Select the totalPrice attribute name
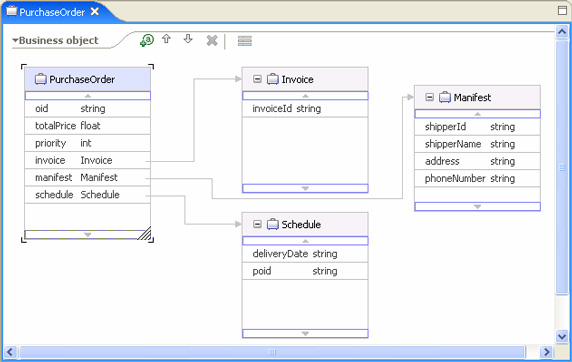Screen dimensions: 572x362 (55, 126)
